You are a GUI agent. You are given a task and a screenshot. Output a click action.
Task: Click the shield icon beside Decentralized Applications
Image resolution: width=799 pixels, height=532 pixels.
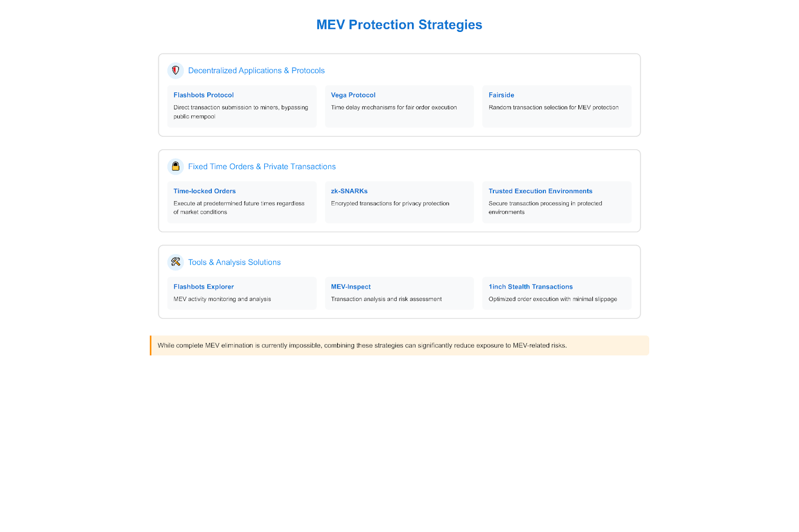coord(175,71)
